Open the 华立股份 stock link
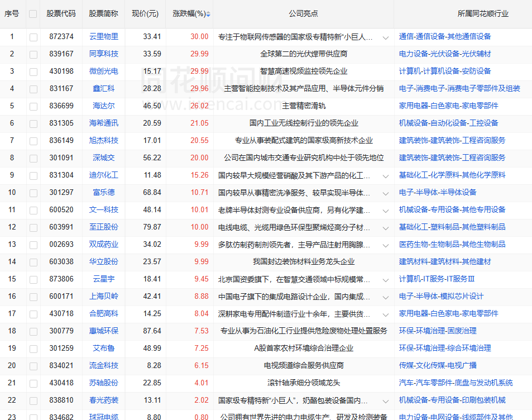This screenshot has height=420, width=532. [x=104, y=261]
